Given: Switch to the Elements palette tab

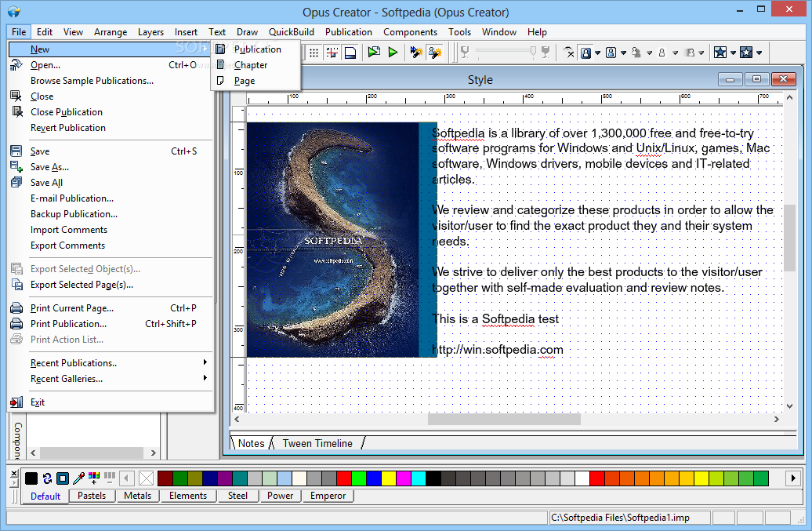Looking at the screenshot, I should pyautogui.click(x=188, y=496).
